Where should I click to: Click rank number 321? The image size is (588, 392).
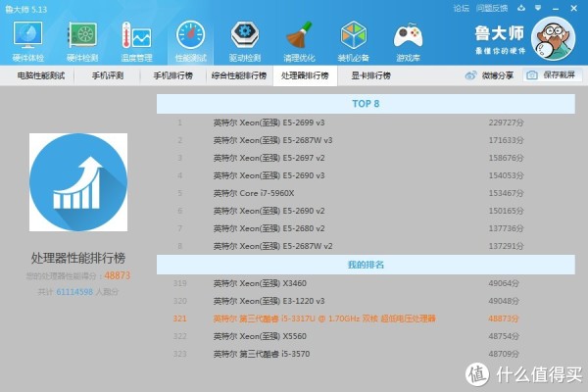pos(179,318)
